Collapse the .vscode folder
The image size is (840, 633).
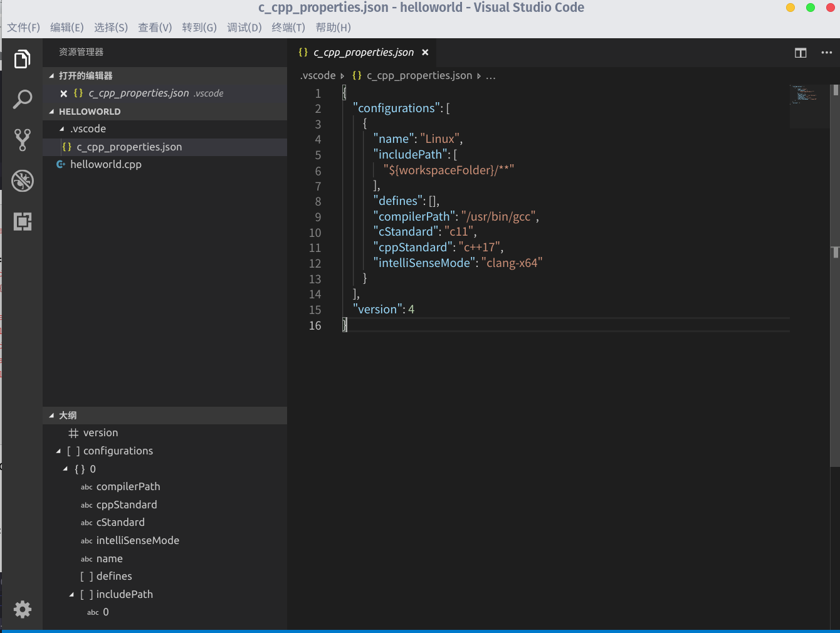[61, 129]
